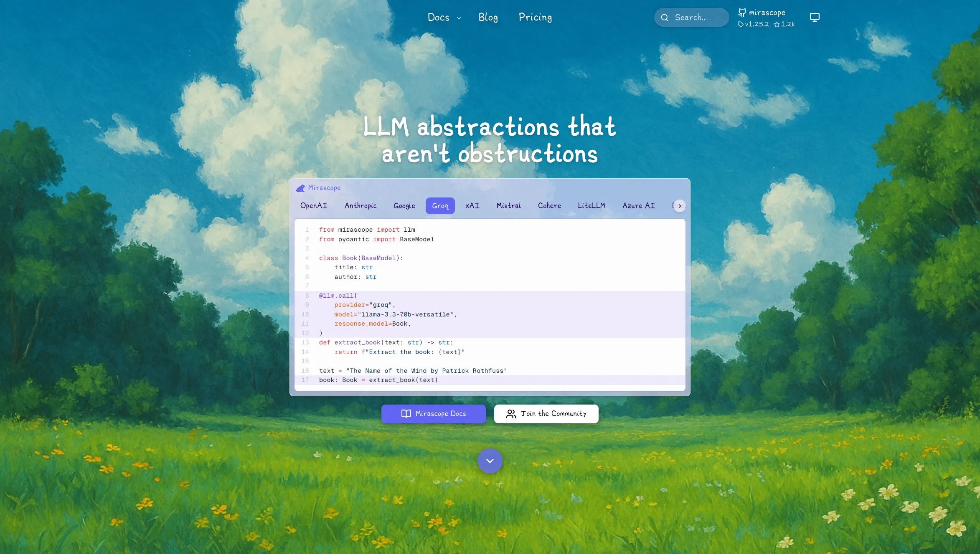This screenshot has height=554, width=980.
Task: Click the book icon on Mirascope Docs button
Action: pyautogui.click(x=406, y=414)
